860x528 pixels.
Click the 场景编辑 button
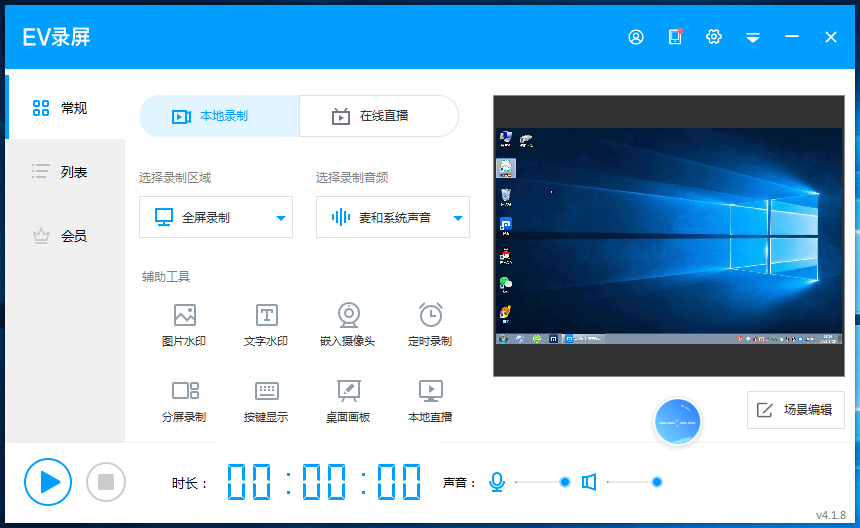click(x=795, y=410)
